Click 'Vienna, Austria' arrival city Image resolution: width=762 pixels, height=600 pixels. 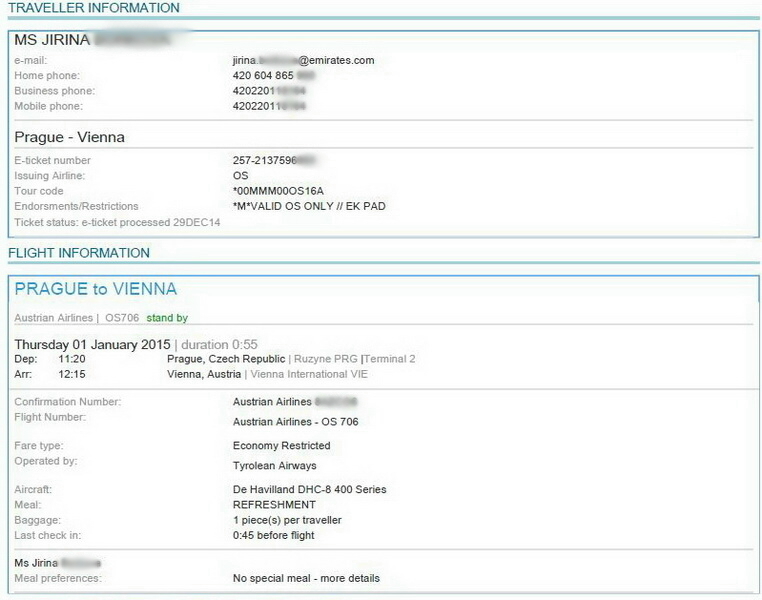click(x=204, y=374)
